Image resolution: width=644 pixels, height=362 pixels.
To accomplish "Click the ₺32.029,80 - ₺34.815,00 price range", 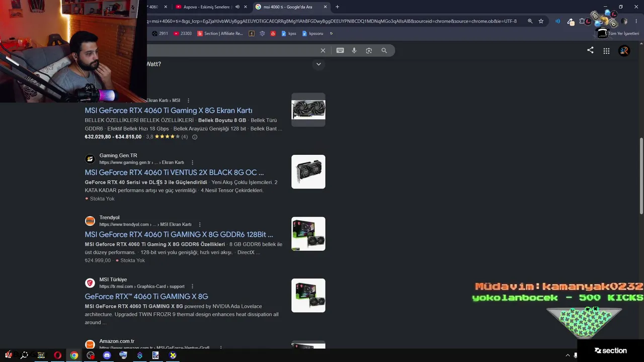I will click(x=113, y=137).
